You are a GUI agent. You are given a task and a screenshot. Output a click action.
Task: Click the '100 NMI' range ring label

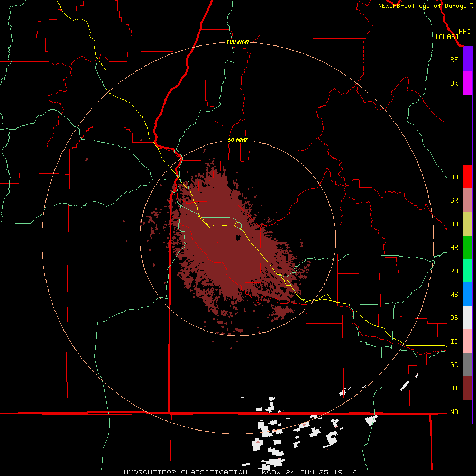[237, 42]
